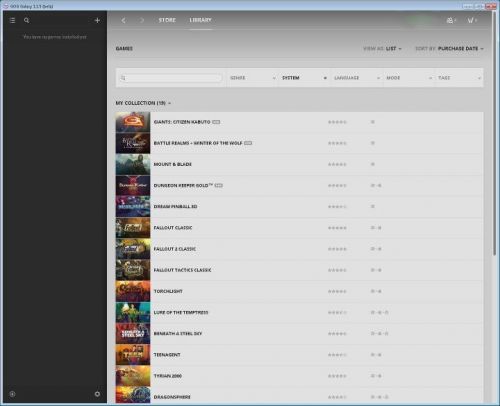Screen dimensions: 500x406
Task: Click the magnifier icon in the filter search box
Action: pyautogui.click(x=123, y=78)
